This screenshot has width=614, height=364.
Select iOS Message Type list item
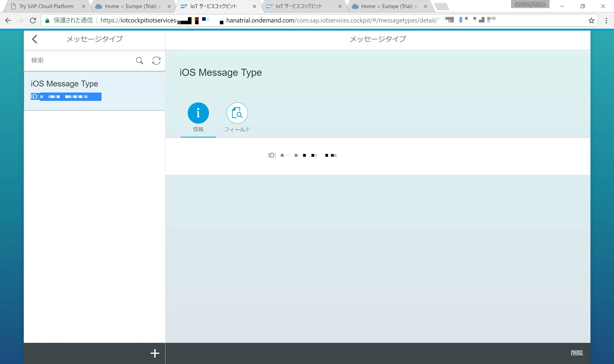95,91
